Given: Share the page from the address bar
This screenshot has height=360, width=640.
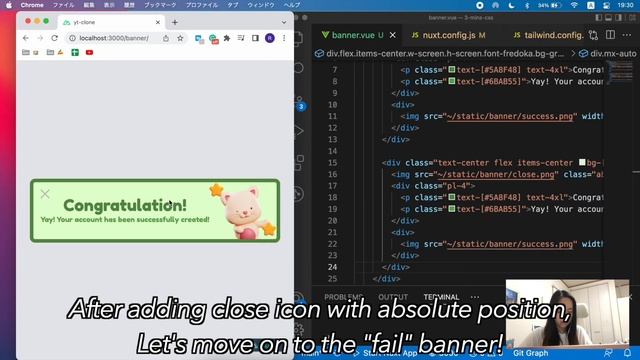Looking at the screenshot, I should pyautogui.click(x=166, y=38).
